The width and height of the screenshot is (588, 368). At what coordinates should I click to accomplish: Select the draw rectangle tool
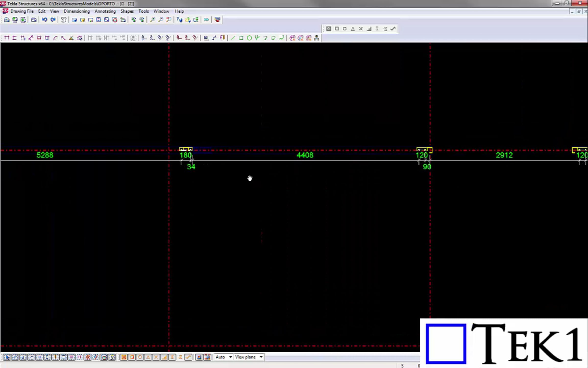coord(241,38)
